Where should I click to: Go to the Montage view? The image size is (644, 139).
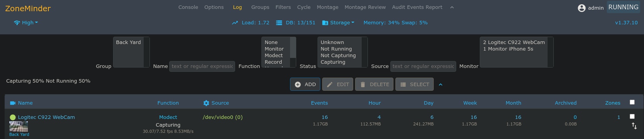click(328, 7)
